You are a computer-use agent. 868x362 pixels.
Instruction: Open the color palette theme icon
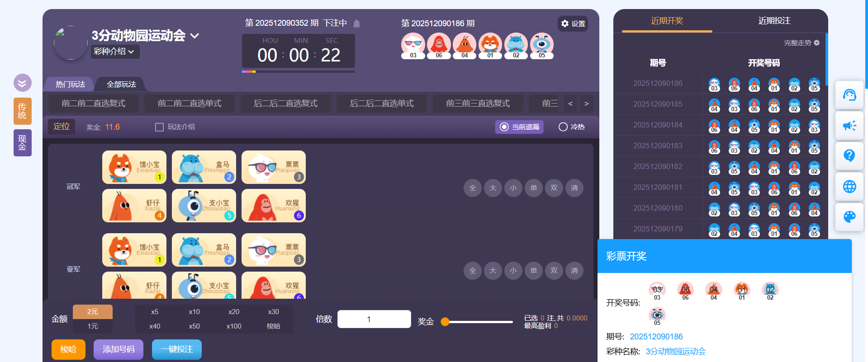[849, 216]
